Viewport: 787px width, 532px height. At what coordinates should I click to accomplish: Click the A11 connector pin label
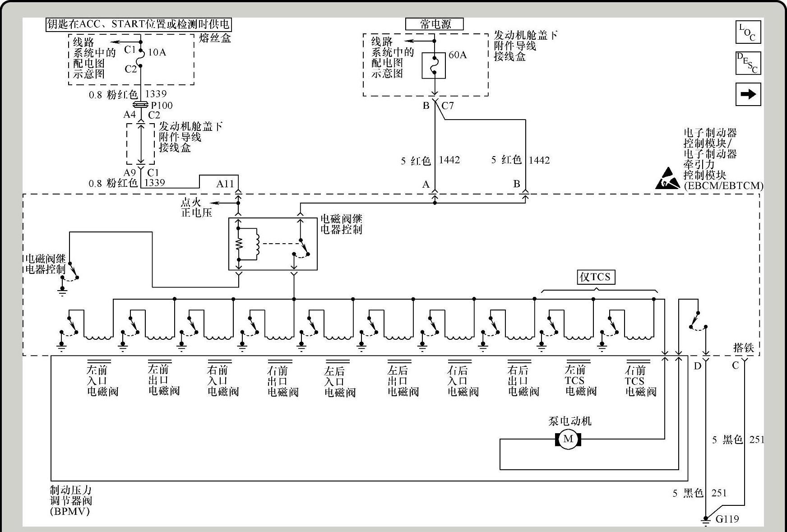click(x=225, y=184)
